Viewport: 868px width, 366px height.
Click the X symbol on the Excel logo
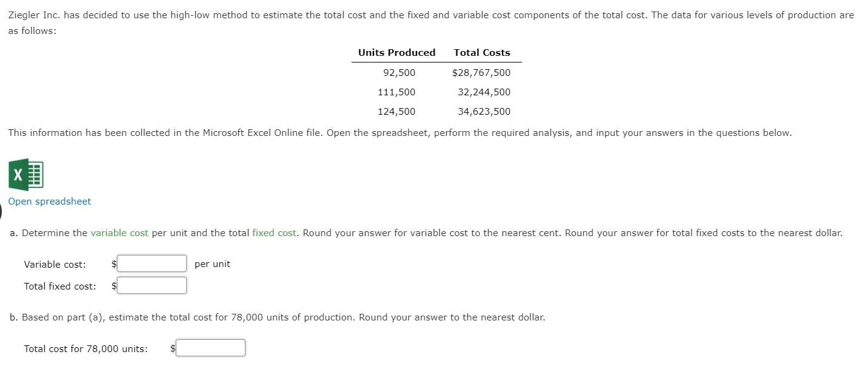[18, 175]
